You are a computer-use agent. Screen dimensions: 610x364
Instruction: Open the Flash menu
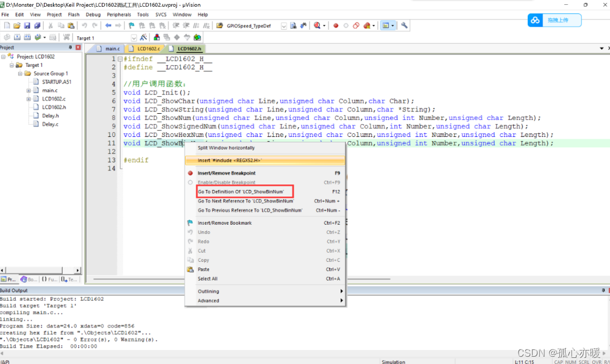pyautogui.click(x=74, y=15)
